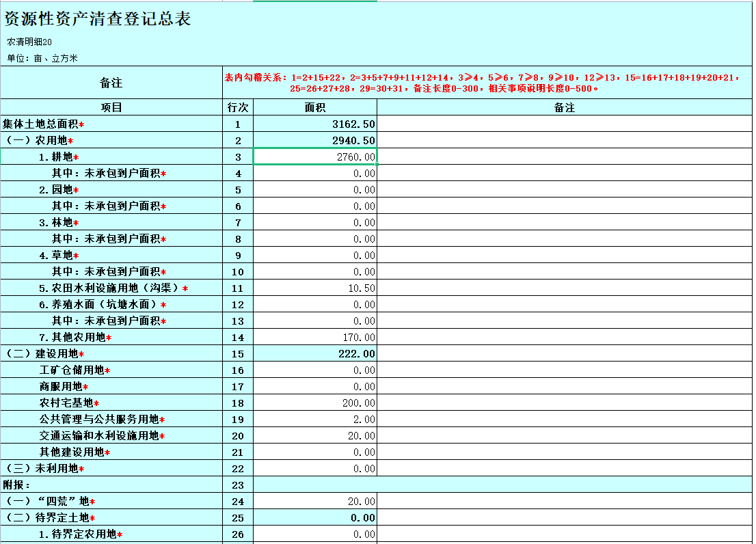Select the area cell in row 4

pos(315,173)
